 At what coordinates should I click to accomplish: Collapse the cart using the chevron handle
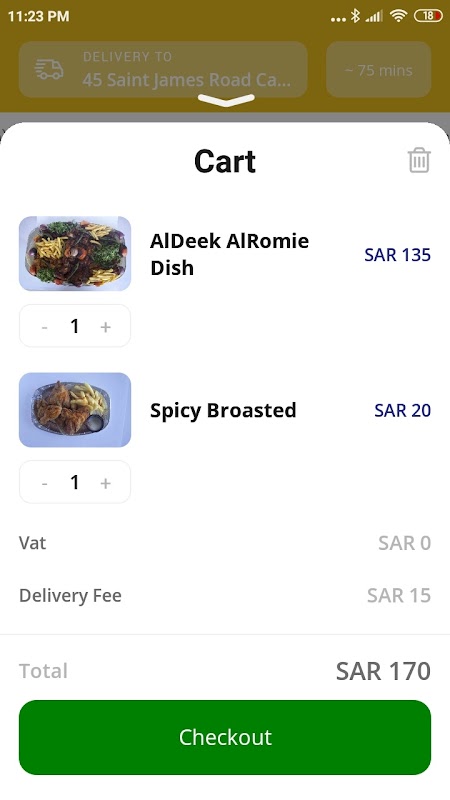pos(226,101)
